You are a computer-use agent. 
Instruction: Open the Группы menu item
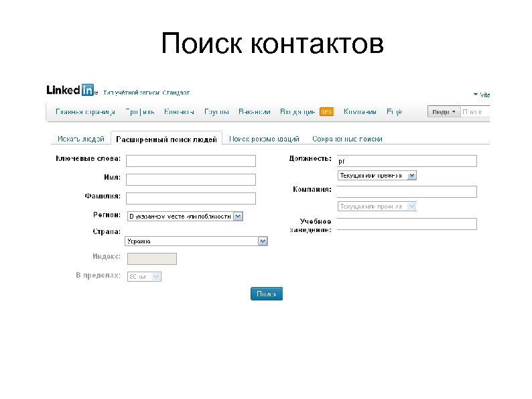click(x=216, y=112)
